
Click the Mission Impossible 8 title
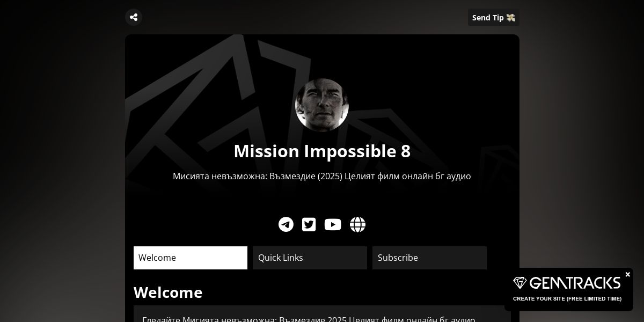(322, 151)
